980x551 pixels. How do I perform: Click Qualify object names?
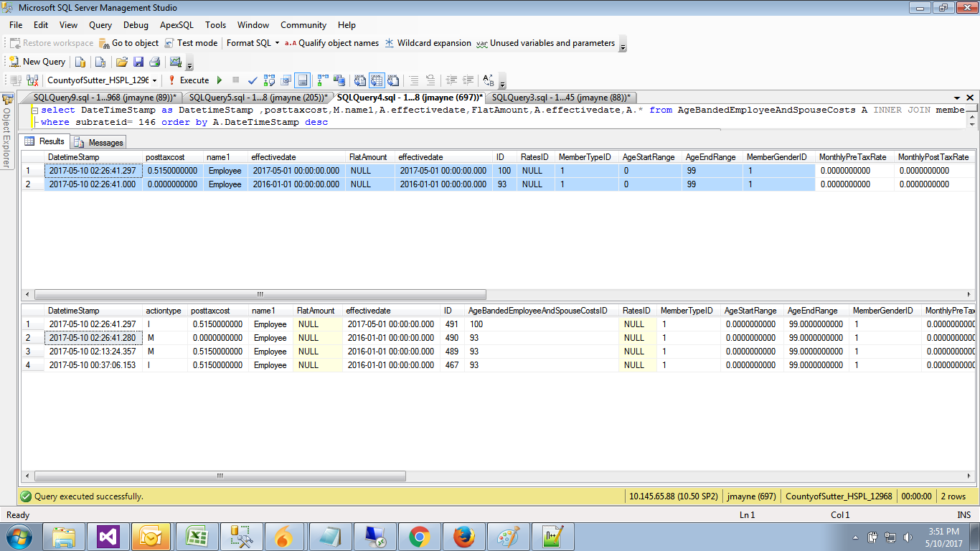pos(331,43)
